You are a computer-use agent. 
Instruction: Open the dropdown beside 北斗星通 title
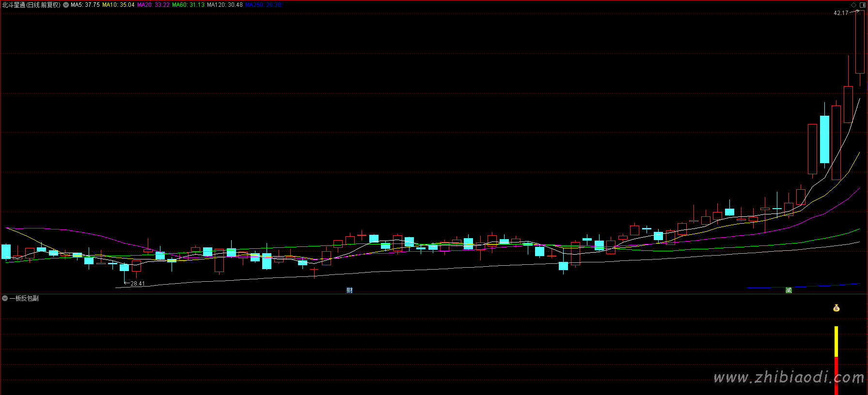coord(66,5)
